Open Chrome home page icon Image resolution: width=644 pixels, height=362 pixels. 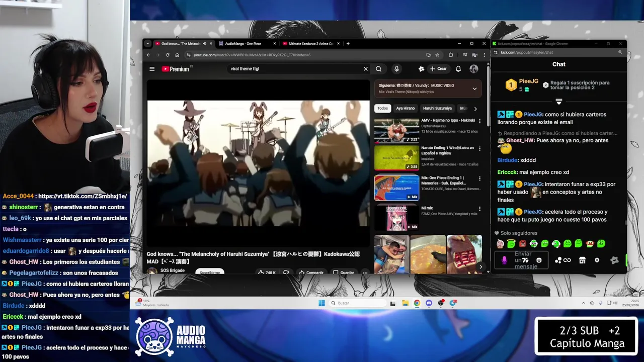(177, 55)
